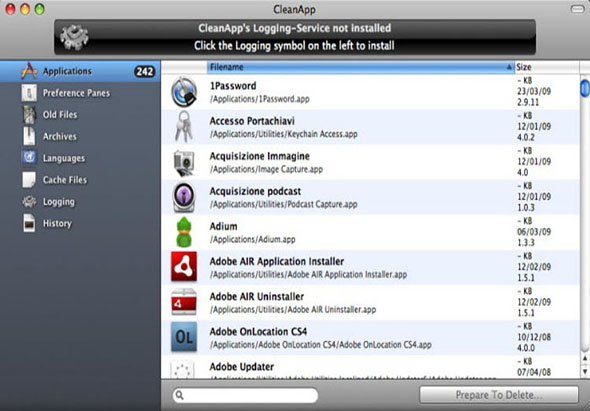The image size is (590, 411).
Task: Click path /Applications/Adium.app
Action: (252, 239)
